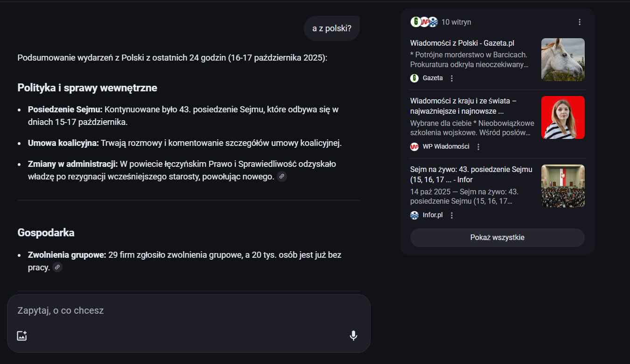Screen dimensions: 630x364
Task: Open the three-dot menu for sources panel
Action: 580,22
